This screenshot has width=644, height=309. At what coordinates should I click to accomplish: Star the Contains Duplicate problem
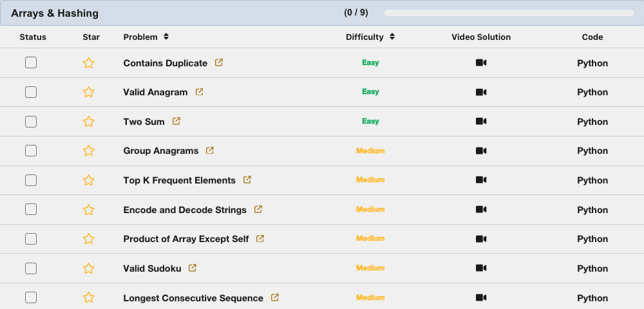pos(89,63)
